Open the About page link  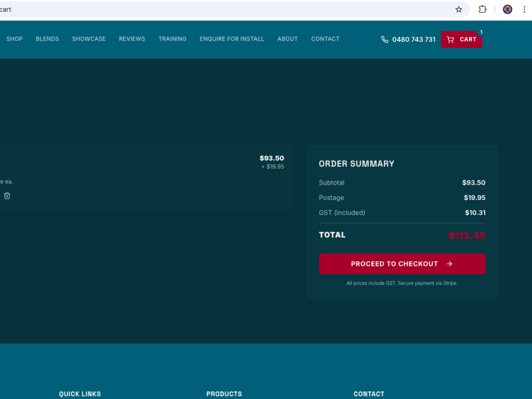pyautogui.click(x=288, y=39)
